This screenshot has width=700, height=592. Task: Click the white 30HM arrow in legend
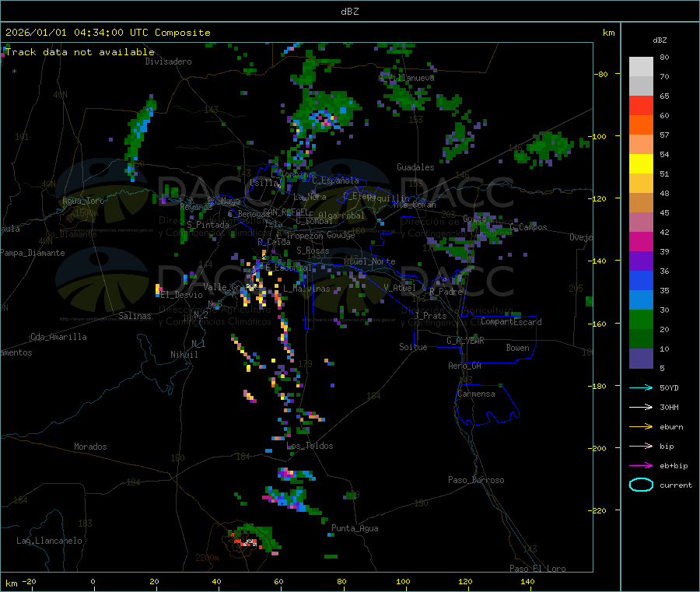pyautogui.click(x=641, y=407)
